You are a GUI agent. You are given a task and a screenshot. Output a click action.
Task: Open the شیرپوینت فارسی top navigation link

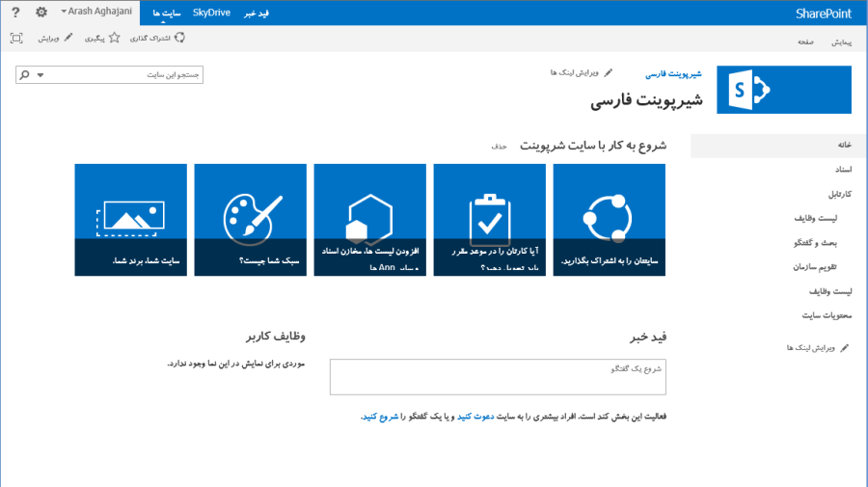[673, 73]
